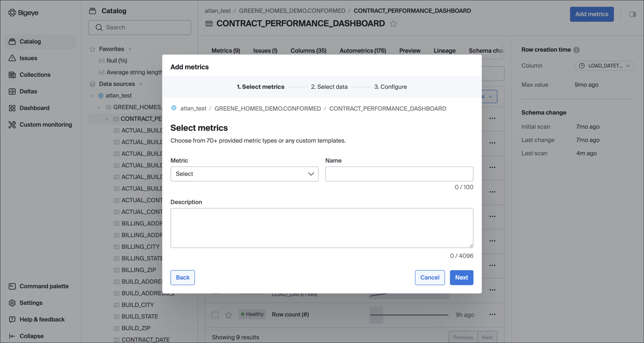644x343 pixels.
Task: Open the Row count (#) row options menu
Action: click(492, 314)
